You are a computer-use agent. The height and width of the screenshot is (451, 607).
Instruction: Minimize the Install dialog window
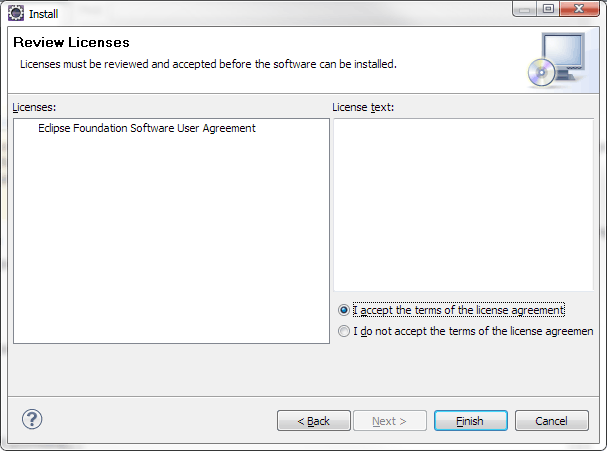coord(525,9)
